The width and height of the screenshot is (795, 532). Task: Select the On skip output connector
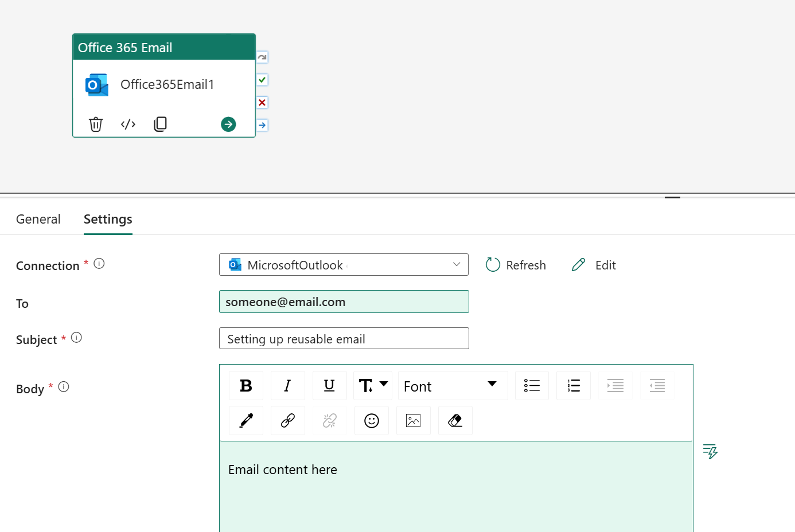click(x=262, y=57)
